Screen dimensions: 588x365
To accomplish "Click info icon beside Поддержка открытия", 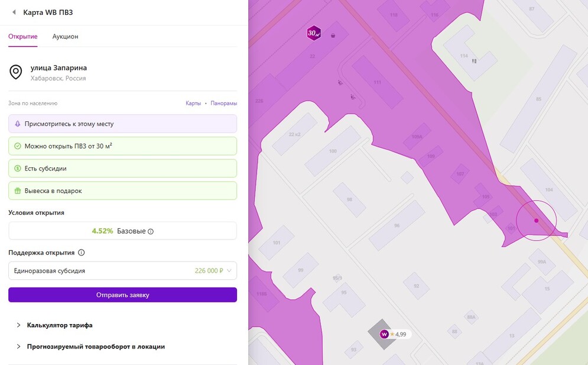I will [x=82, y=253].
